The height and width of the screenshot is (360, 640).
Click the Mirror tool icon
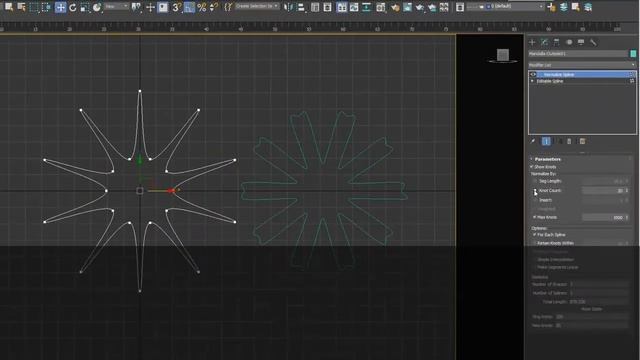(x=288, y=7)
